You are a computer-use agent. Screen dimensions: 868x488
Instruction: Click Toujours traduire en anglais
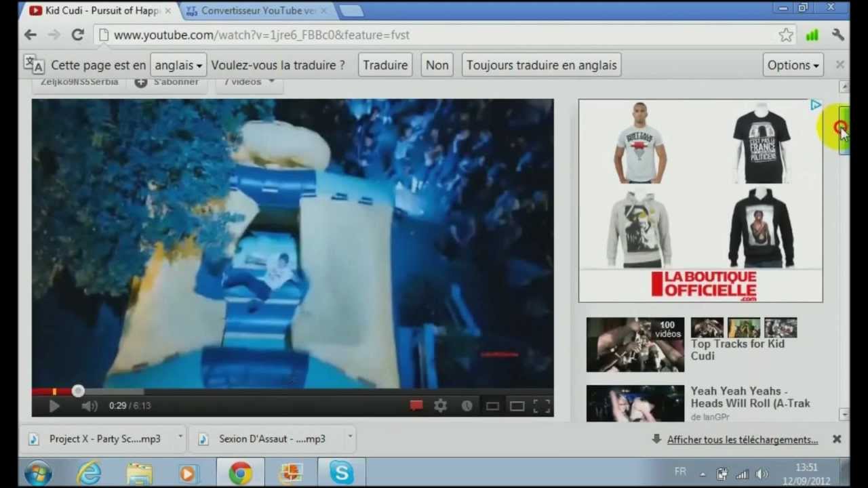pyautogui.click(x=542, y=65)
